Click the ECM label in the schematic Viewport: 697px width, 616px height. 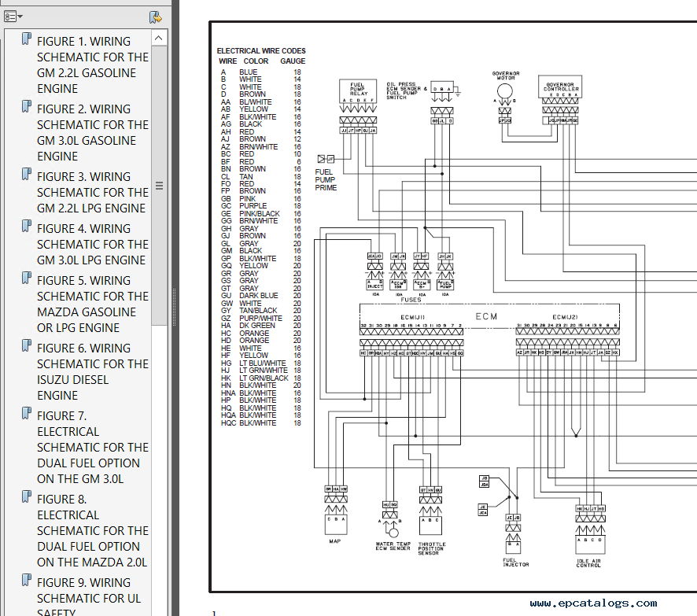(x=486, y=316)
